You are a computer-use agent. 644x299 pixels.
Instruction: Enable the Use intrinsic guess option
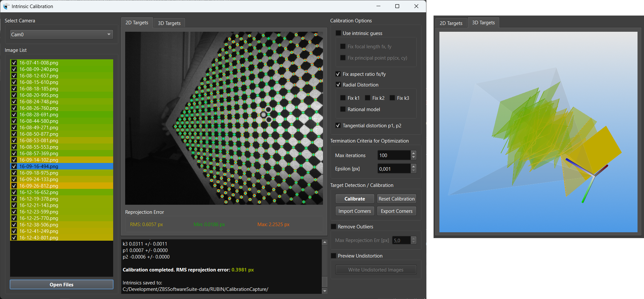(338, 33)
